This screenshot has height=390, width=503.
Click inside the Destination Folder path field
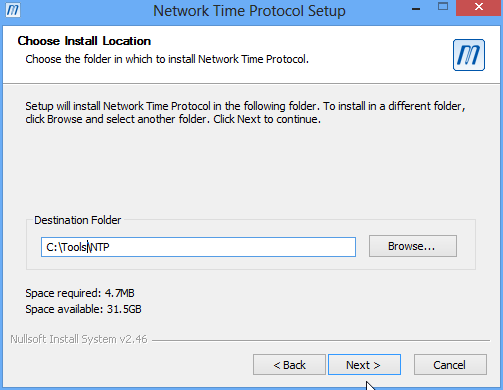[x=198, y=247]
